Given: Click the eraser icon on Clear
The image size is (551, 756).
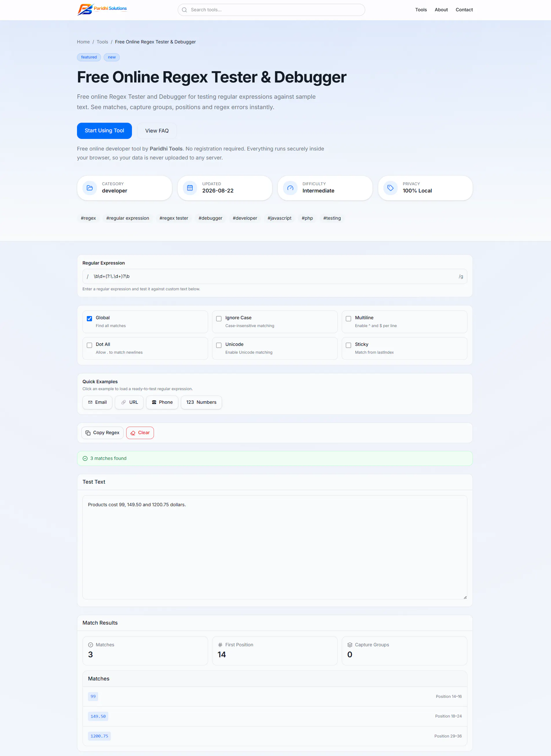Looking at the screenshot, I should coord(133,433).
